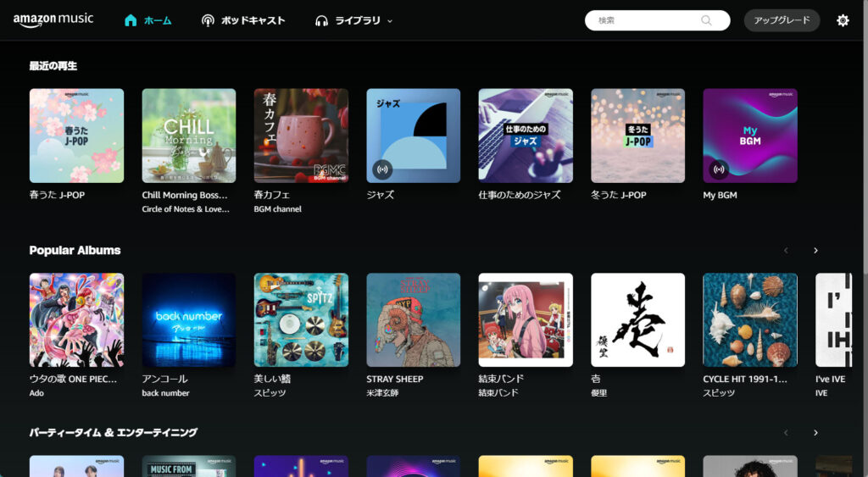This screenshot has height=477, width=868.
Task: Open the ライブラリ menu label
Action: pos(358,21)
